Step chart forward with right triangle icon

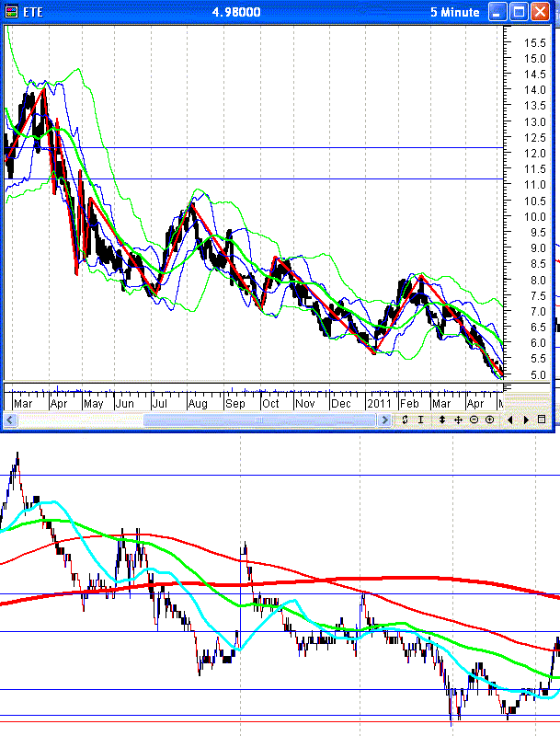(526, 420)
